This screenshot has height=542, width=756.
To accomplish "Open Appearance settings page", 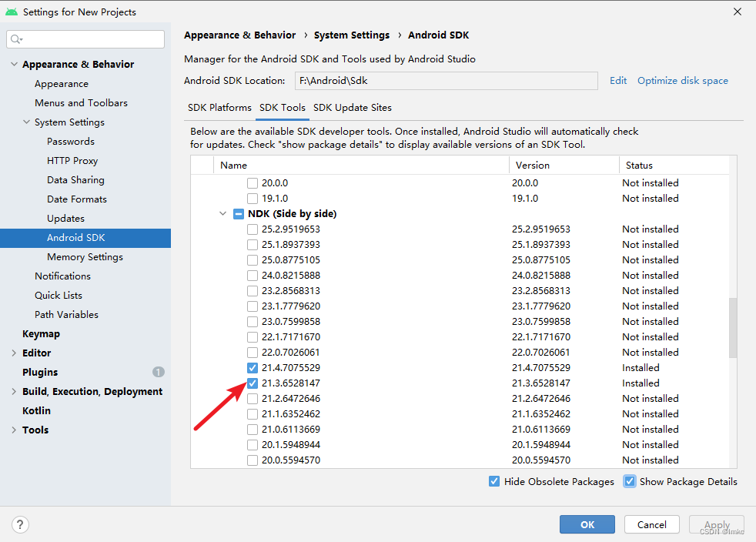I will [62, 84].
